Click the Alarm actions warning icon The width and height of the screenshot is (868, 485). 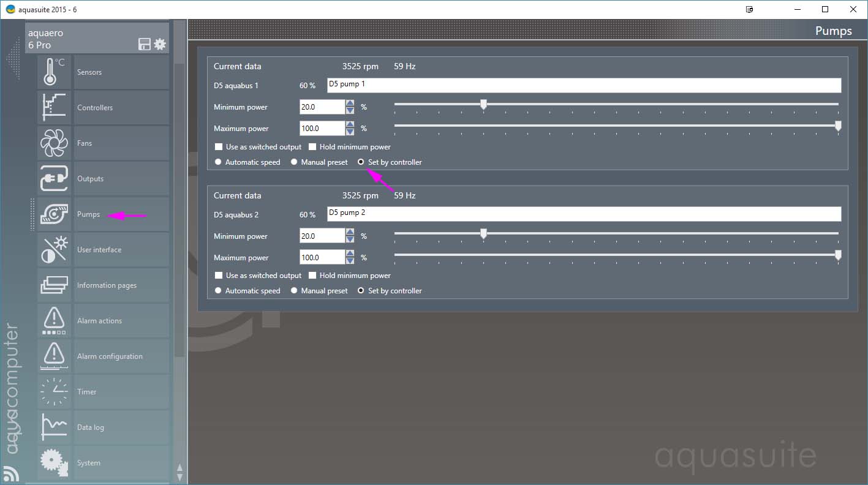[x=55, y=321]
